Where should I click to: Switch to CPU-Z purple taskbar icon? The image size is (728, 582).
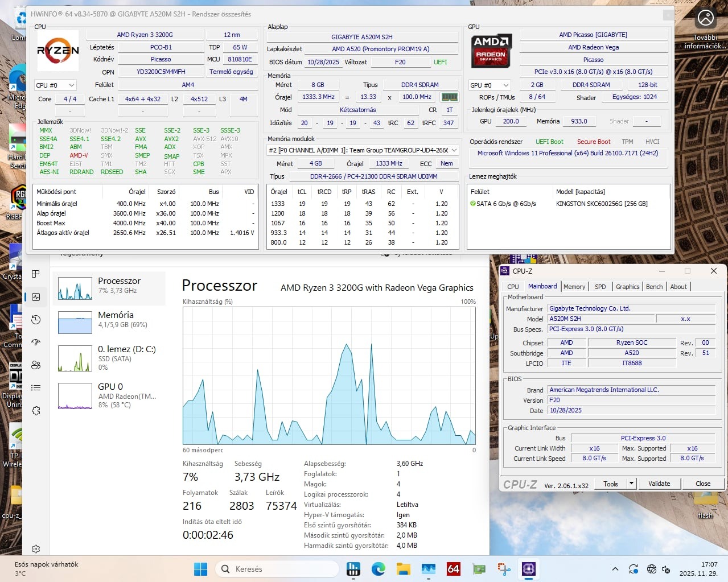click(x=529, y=569)
